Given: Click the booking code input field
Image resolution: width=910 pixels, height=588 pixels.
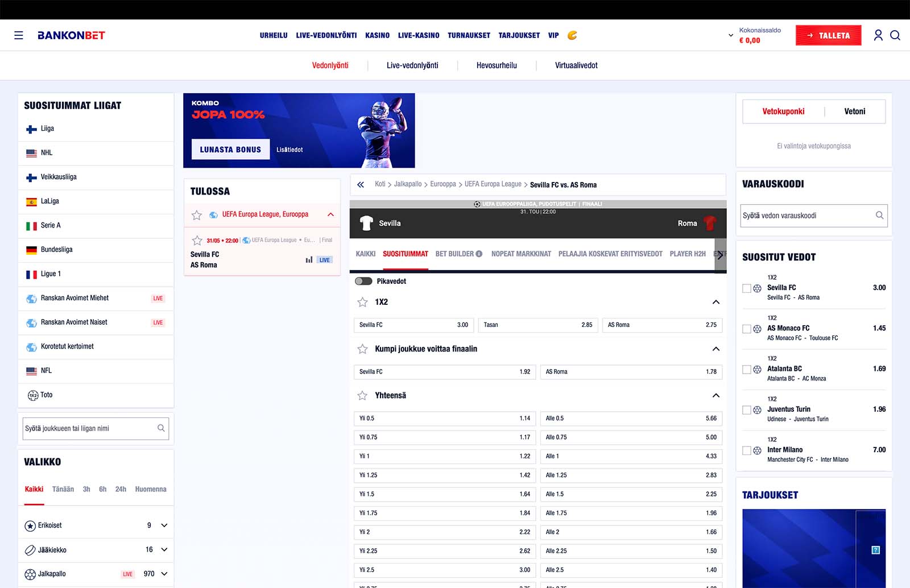Looking at the screenshot, I should tap(808, 216).
